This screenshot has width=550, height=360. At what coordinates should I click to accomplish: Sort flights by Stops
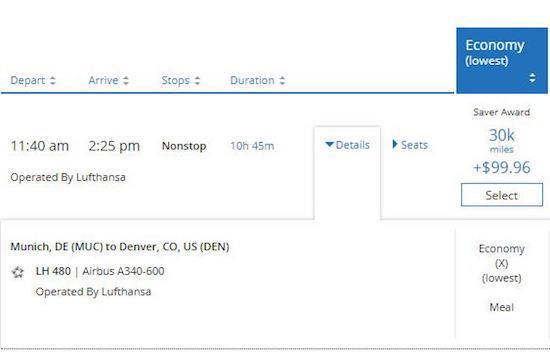[x=181, y=80]
